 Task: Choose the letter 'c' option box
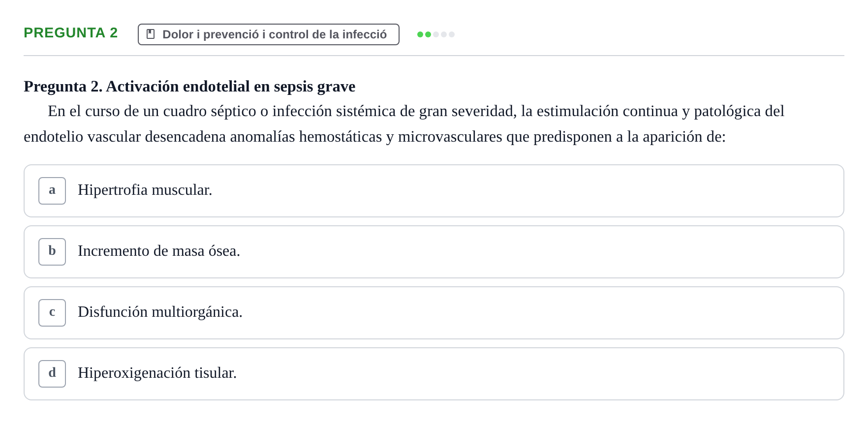52,313
